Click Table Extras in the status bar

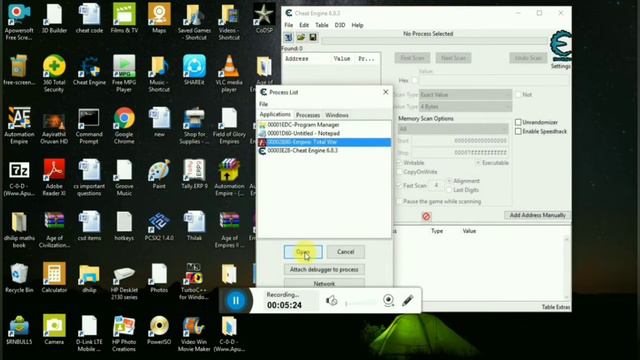(556, 307)
